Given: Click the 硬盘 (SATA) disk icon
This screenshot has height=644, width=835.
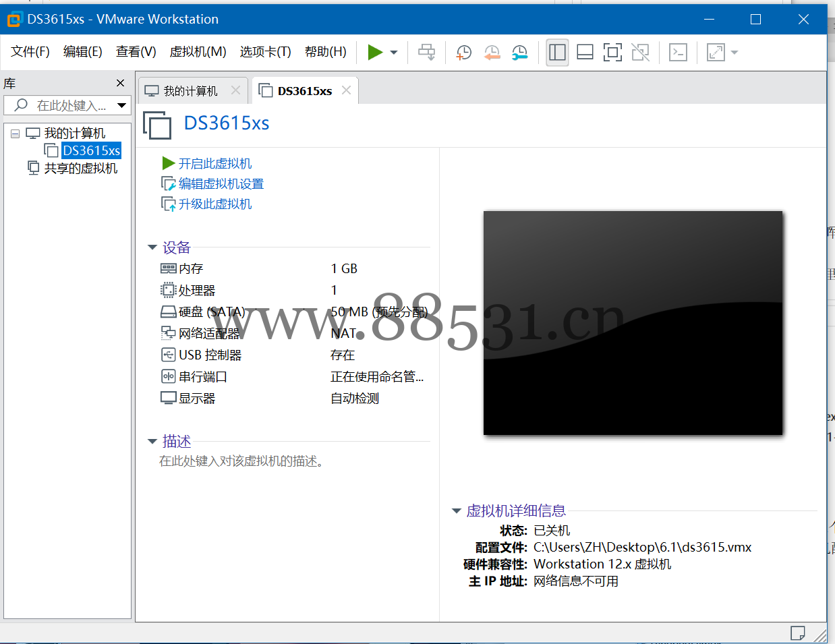Looking at the screenshot, I should click(168, 312).
